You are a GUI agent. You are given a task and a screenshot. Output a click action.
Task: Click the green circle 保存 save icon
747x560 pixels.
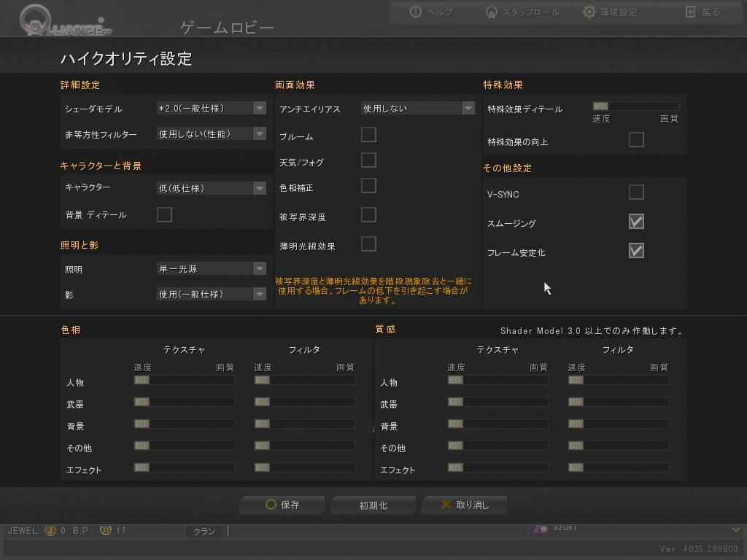pos(271,505)
